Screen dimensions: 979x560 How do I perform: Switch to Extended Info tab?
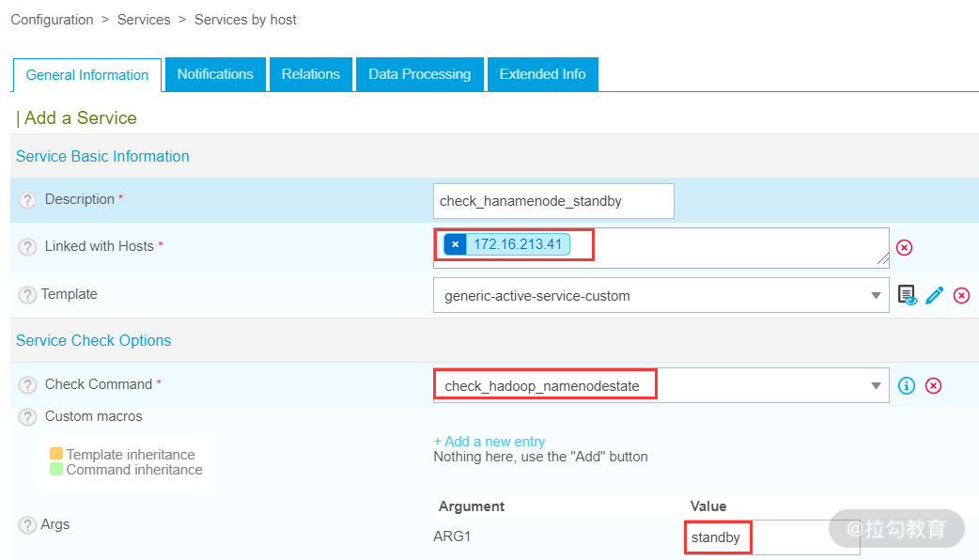coord(542,74)
